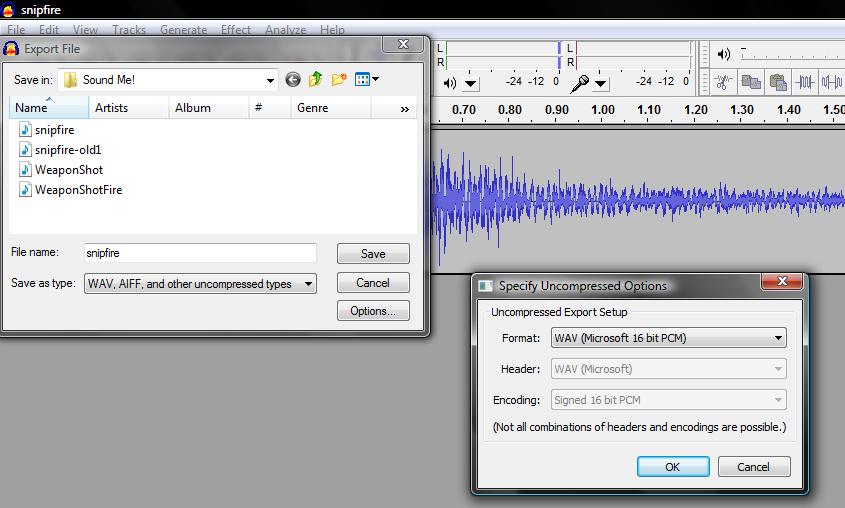Image resolution: width=845 pixels, height=508 pixels.
Task: Click the Cut scissors icon in edit toolbar
Action: pyautogui.click(x=724, y=82)
